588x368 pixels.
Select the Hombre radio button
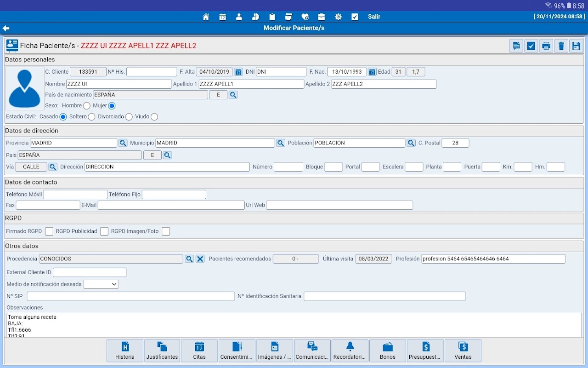pyautogui.click(x=87, y=106)
